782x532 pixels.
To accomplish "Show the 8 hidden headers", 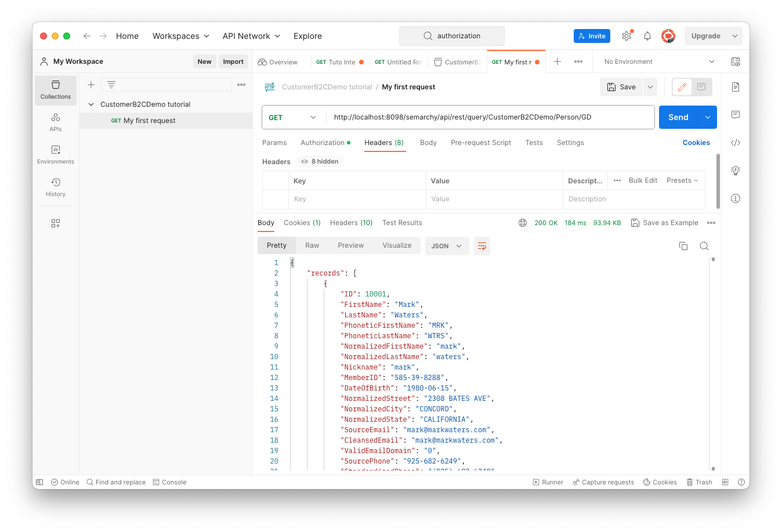I will (x=320, y=162).
